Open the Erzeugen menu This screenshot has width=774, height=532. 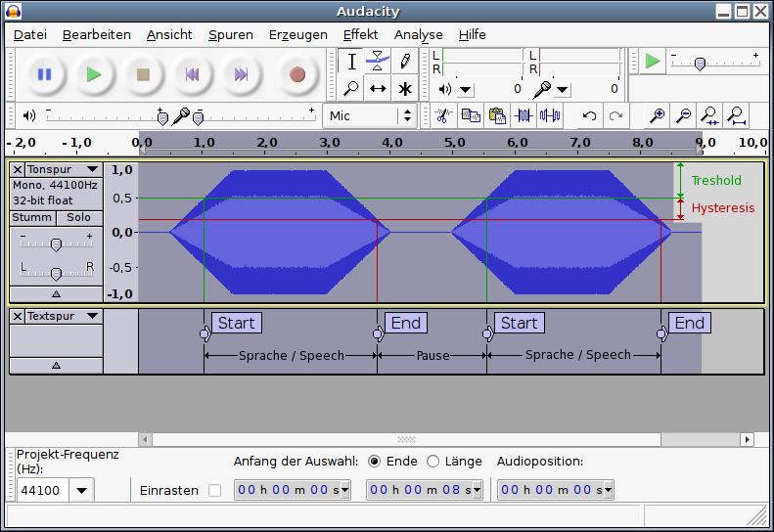pyautogui.click(x=298, y=34)
